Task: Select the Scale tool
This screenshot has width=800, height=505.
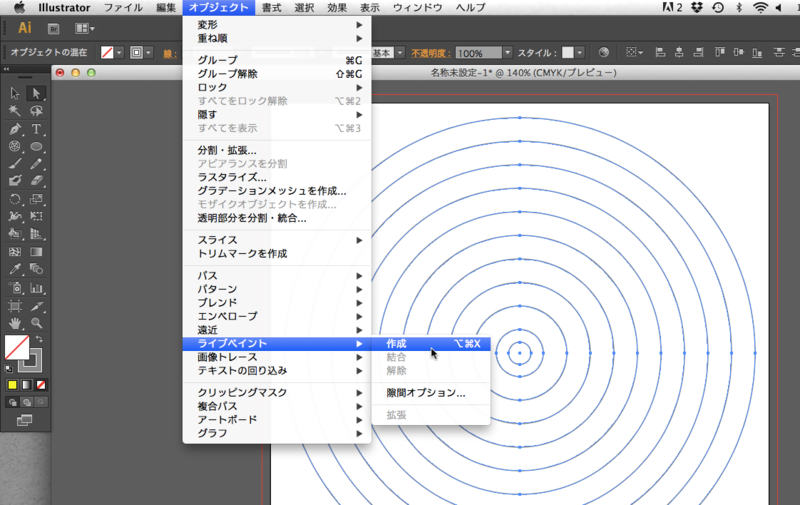Action: 36,199
